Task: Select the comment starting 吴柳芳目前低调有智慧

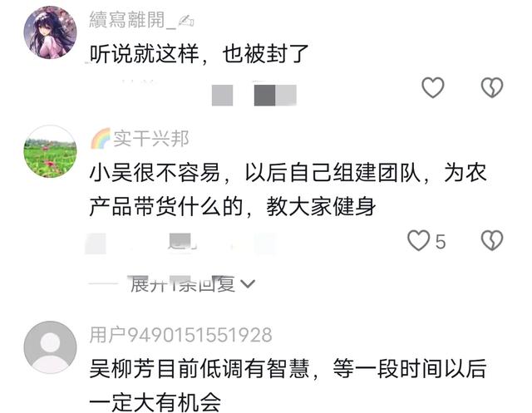Action: pos(288,386)
